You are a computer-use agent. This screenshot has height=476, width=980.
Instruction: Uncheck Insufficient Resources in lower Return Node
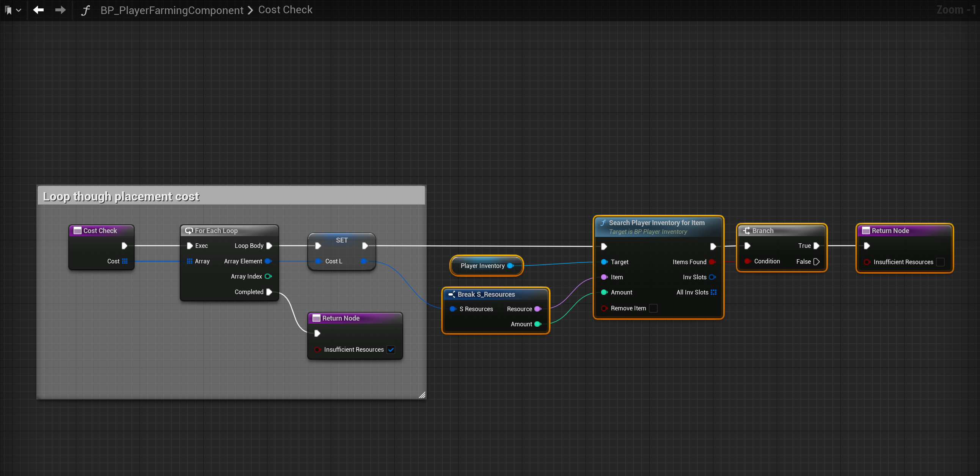(x=391, y=349)
